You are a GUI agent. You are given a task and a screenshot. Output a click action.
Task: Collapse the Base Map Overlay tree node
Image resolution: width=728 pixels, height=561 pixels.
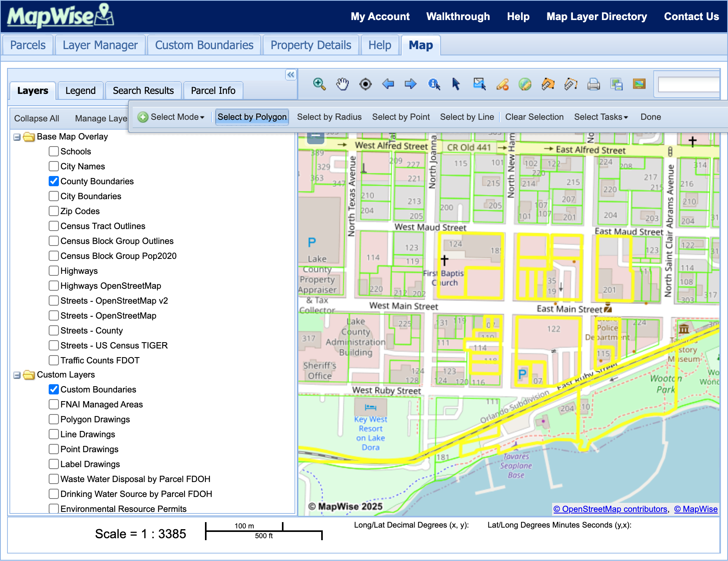[x=17, y=137]
